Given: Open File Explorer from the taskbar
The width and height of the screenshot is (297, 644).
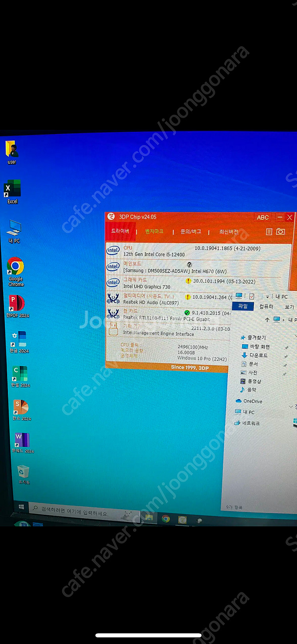Looking at the screenshot, I should pos(149,517).
